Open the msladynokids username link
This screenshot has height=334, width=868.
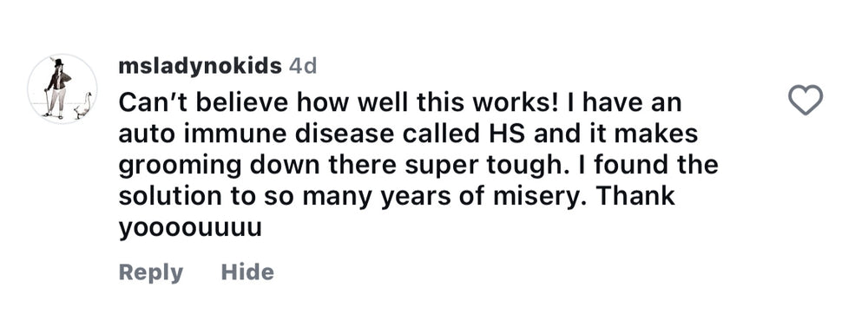click(x=200, y=66)
